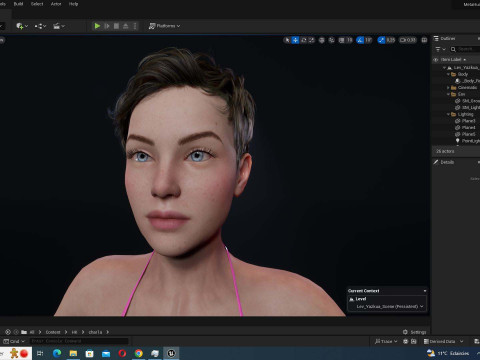The height and width of the screenshot is (360, 480).
Task: Open the Platforms dropdown
Action: [164, 26]
